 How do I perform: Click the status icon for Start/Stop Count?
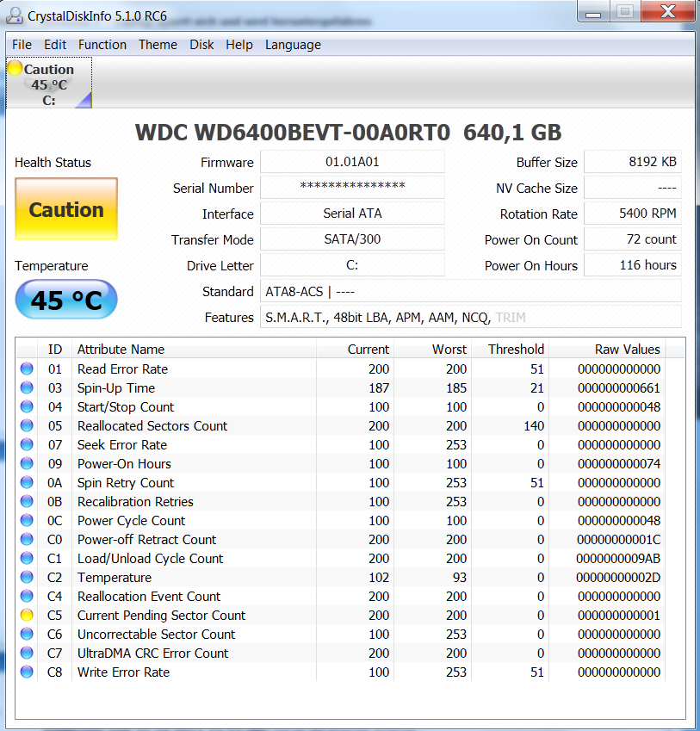point(27,406)
